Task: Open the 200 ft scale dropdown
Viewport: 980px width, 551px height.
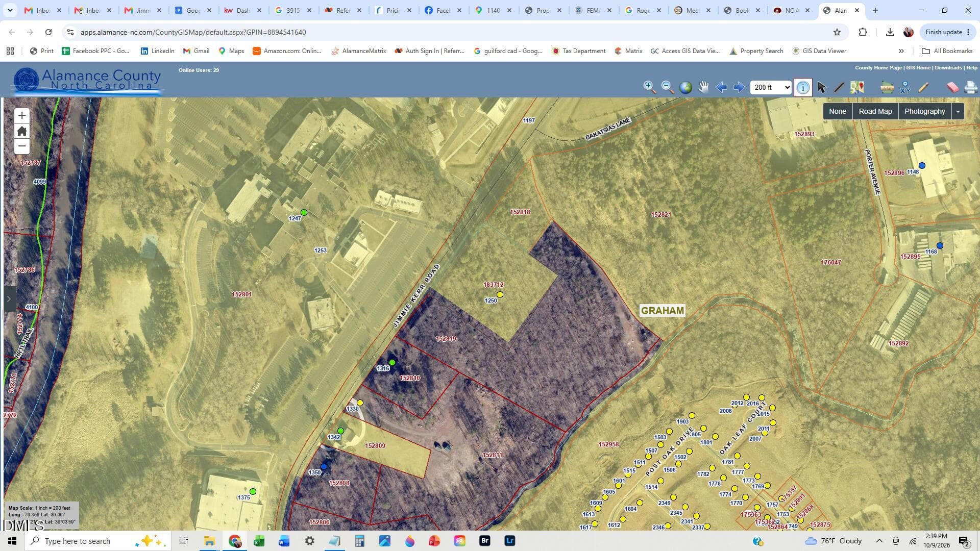Action: pyautogui.click(x=771, y=87)
